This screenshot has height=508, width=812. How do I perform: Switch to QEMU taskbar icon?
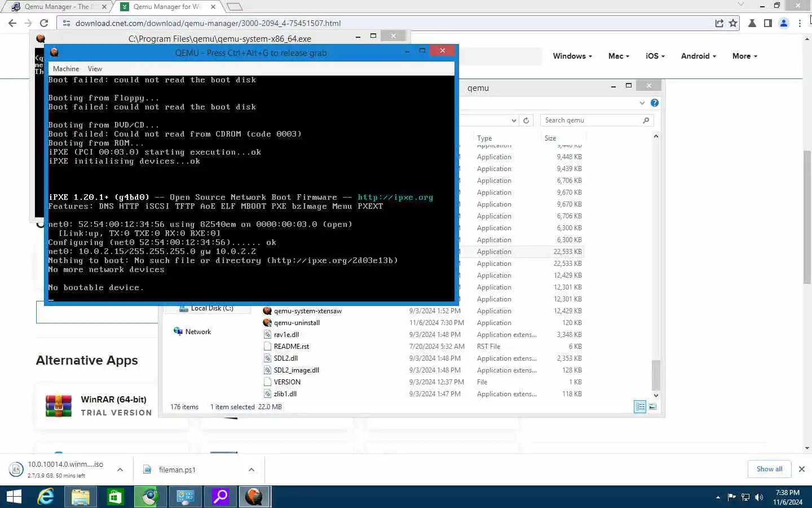(x=254, y=497)
